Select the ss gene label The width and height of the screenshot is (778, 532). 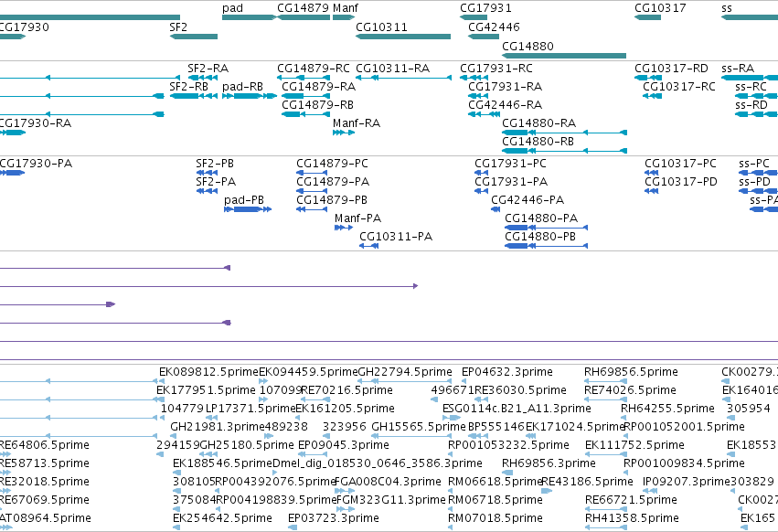tap(727, 8)
